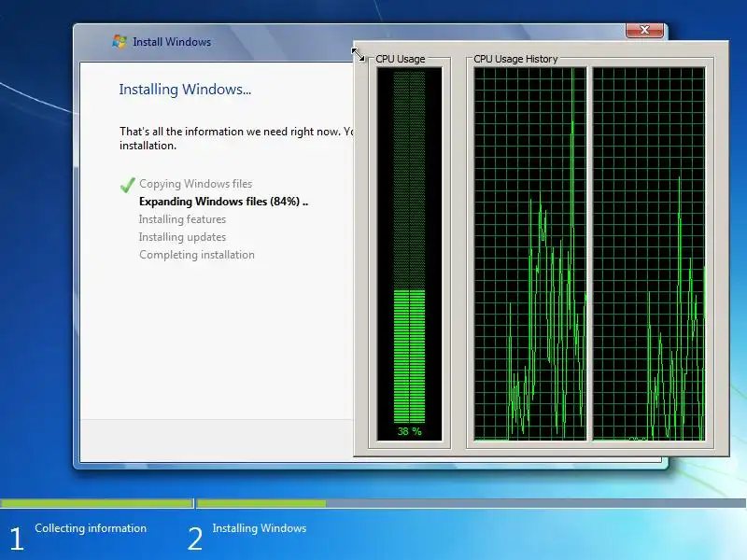The image size is (747, 560).
Task: Select 'Copying Windows files' step
Action: [x=195, y=184]
